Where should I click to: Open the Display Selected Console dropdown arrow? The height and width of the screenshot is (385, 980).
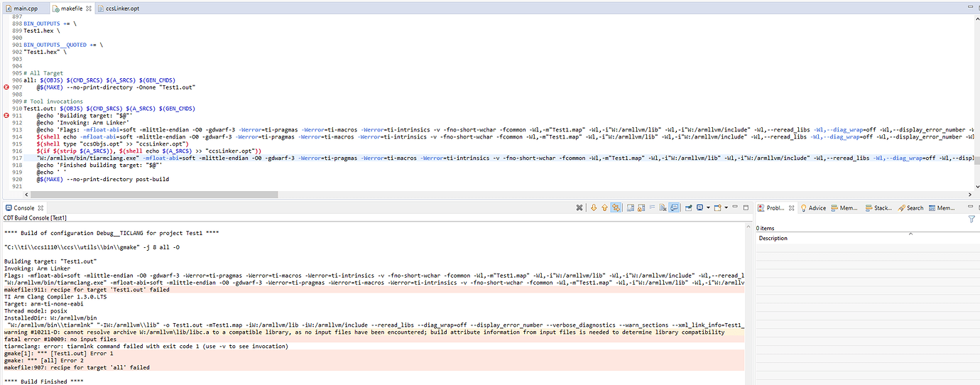click(x=708, y=207)
